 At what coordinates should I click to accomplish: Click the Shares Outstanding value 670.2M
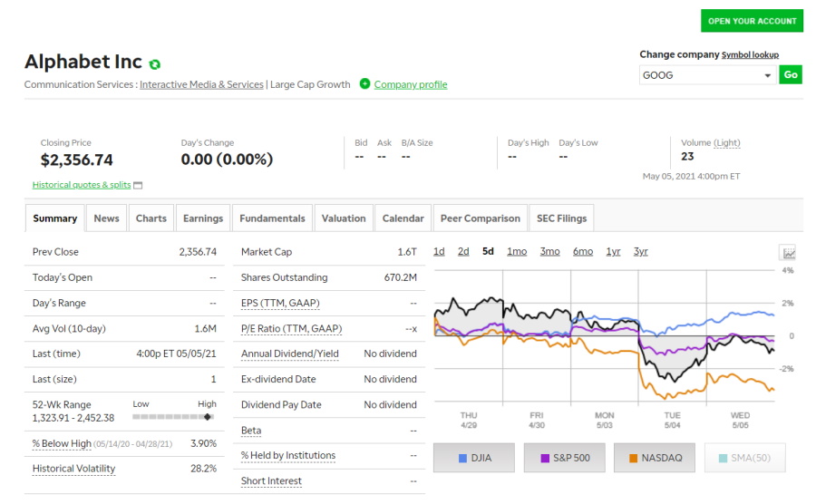pos(400,277)
